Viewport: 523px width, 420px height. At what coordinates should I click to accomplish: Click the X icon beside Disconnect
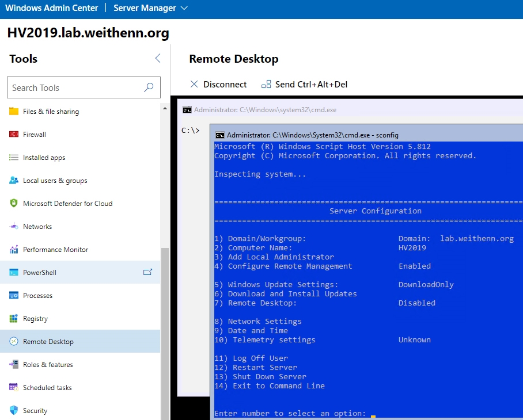pos(194,84)
